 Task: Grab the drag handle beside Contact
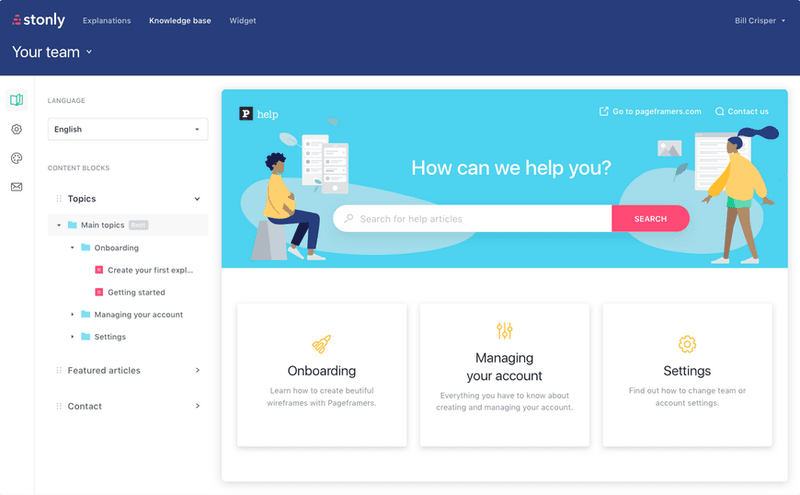coord(59,406)
